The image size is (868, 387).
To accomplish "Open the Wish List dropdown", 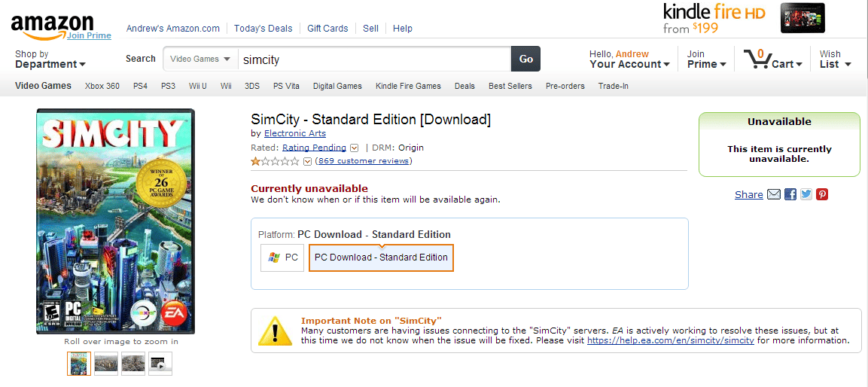I will click(836, 59).
